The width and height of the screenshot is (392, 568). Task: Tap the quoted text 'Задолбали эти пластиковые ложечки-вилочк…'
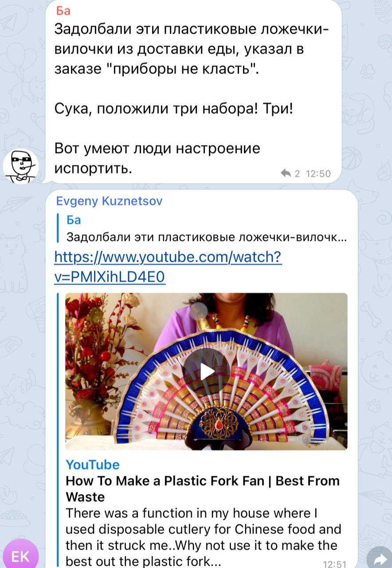(x=207, y=237)
